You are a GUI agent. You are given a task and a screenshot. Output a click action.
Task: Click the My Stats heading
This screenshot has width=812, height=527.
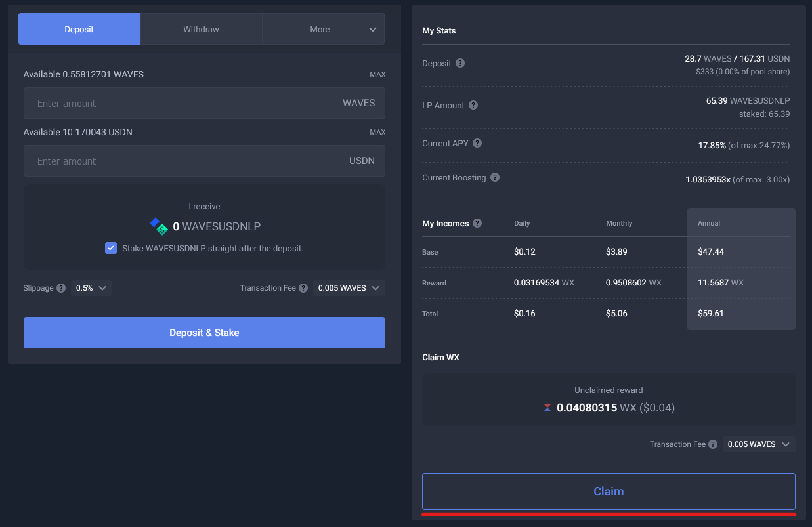click(439, 31)
